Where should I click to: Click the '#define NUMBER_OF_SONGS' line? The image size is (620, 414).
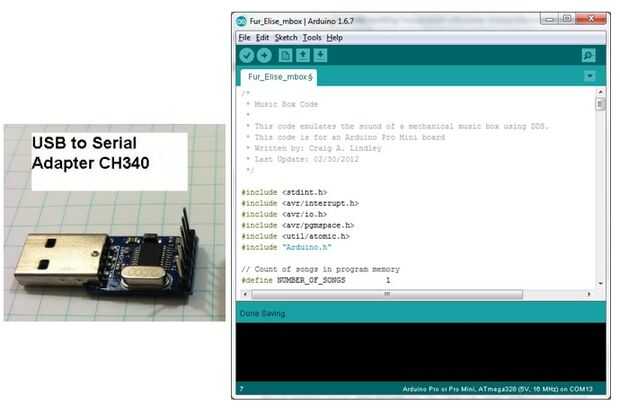coord(316,280)
